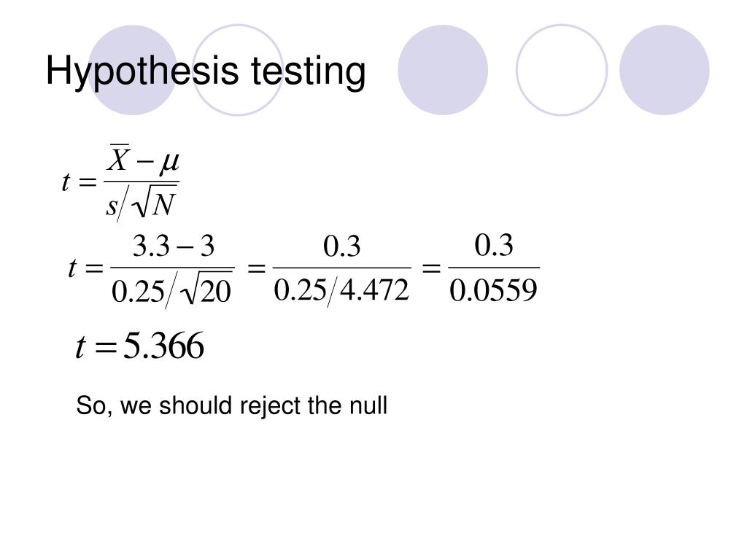Click the filled circle right of the title
The height and width of the screenshot is (560, 747).
tap(443, 70)
